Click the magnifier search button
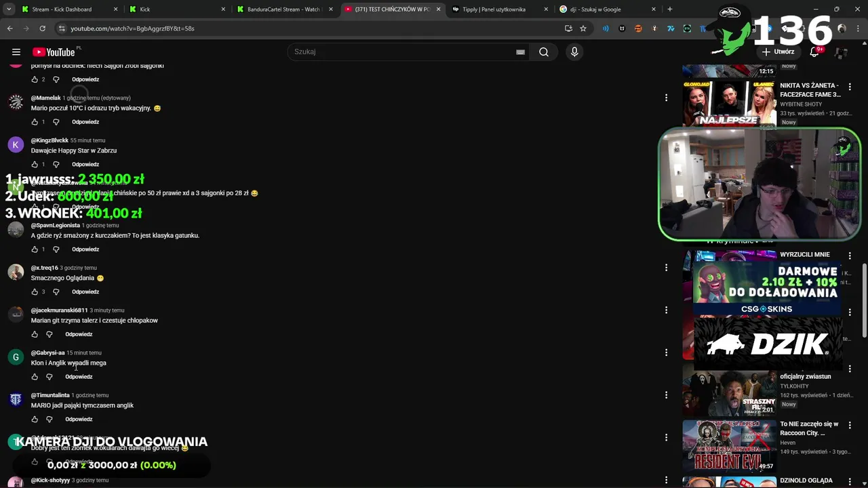This screenshot has width=868, height=488. pos(544,52)
